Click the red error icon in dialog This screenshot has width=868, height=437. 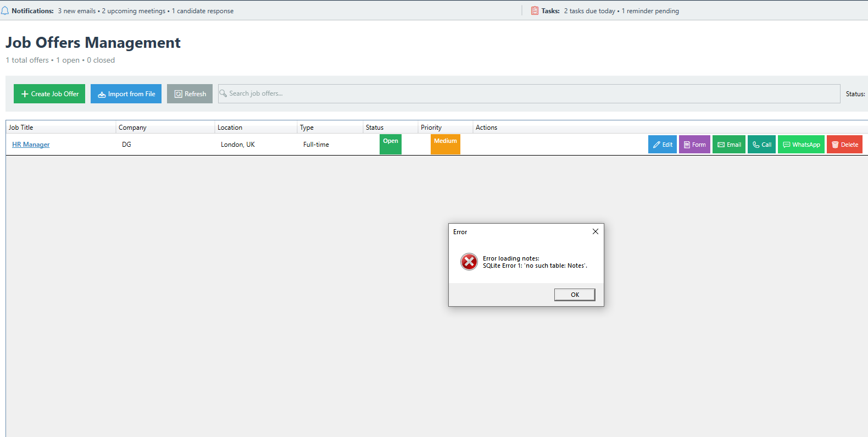[469, 262]
